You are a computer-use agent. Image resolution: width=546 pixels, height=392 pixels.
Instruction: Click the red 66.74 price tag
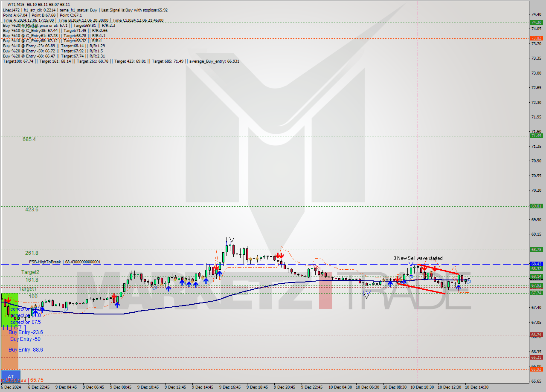[536, 335]
